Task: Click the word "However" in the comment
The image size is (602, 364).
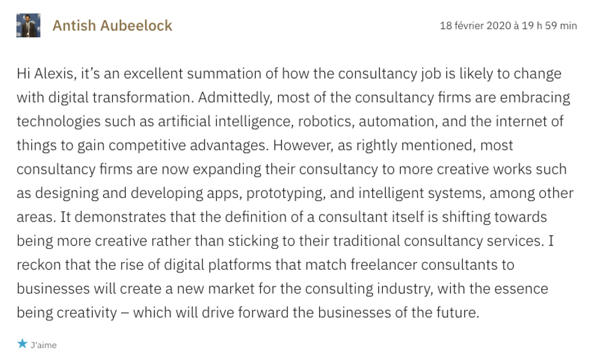Action: pos(300,145)
